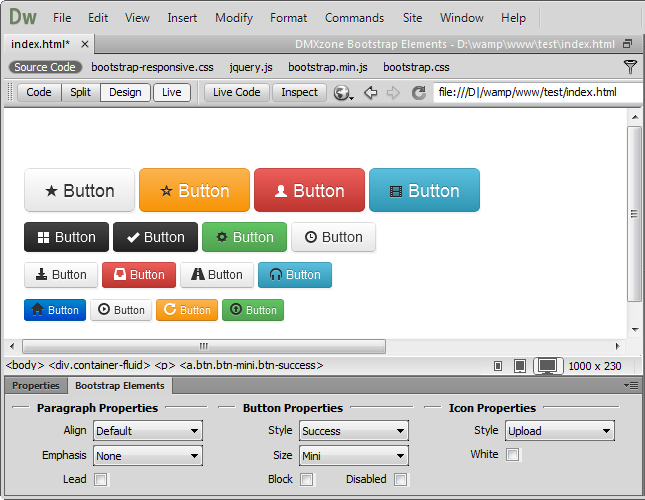
Task: Toggle Live Code mode
Action: point(237,92)
